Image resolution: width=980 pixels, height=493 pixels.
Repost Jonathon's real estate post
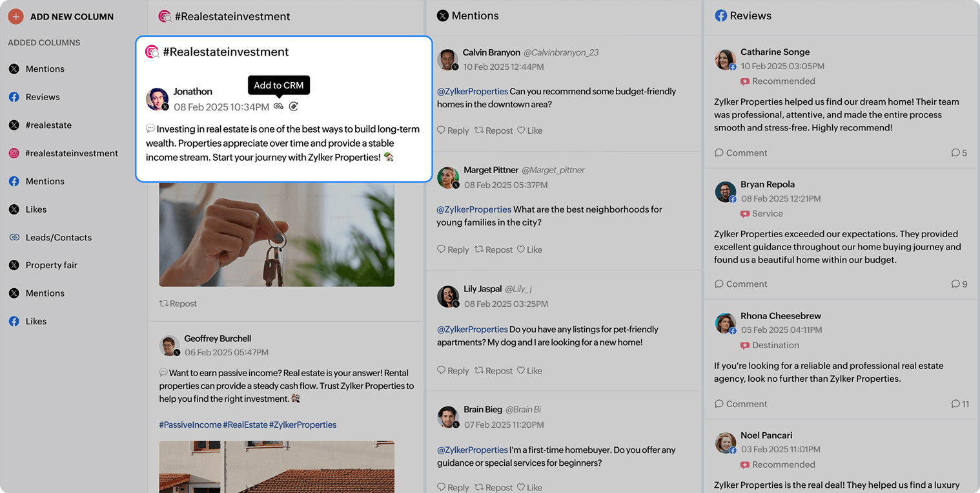click(178, 304)
